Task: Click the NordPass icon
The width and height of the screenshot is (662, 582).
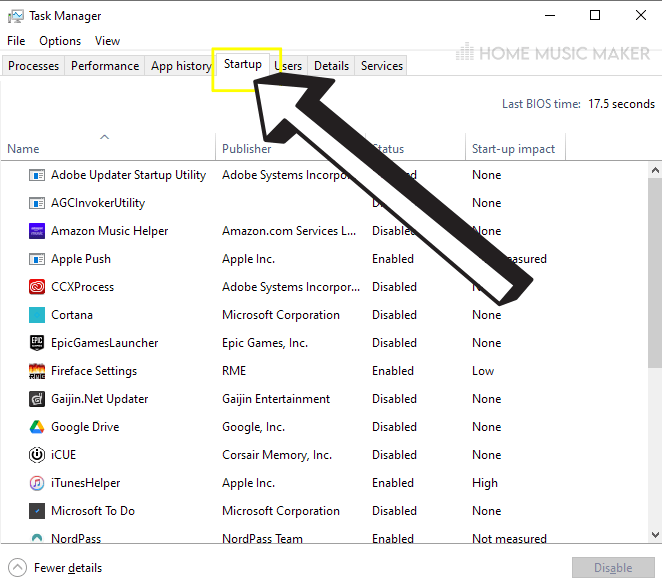Action: tap(37, 538)
